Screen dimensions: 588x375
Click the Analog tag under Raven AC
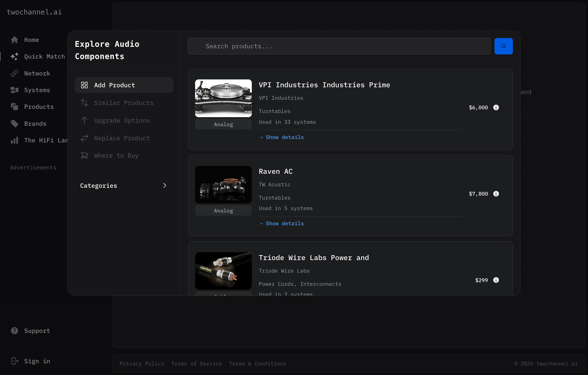(223, 211)
